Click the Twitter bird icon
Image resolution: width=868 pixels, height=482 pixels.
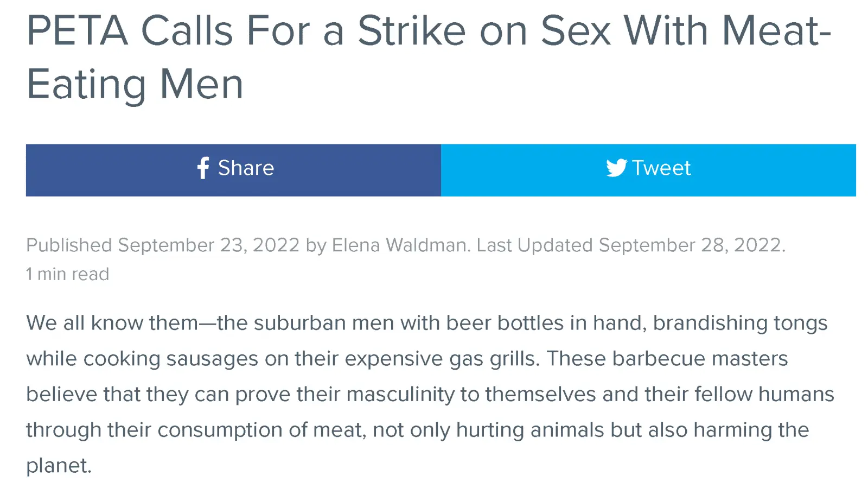point(616,168)
